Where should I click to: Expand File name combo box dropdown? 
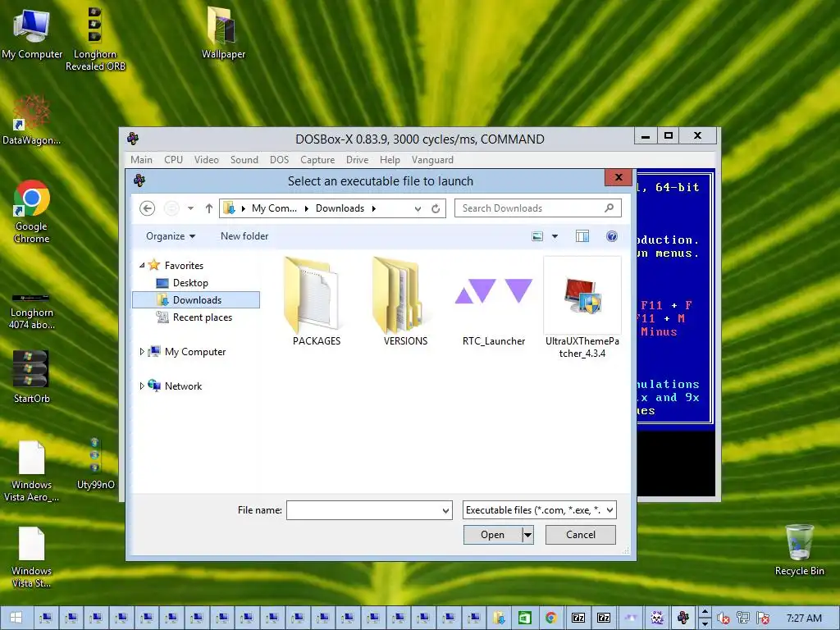point(445,510)
